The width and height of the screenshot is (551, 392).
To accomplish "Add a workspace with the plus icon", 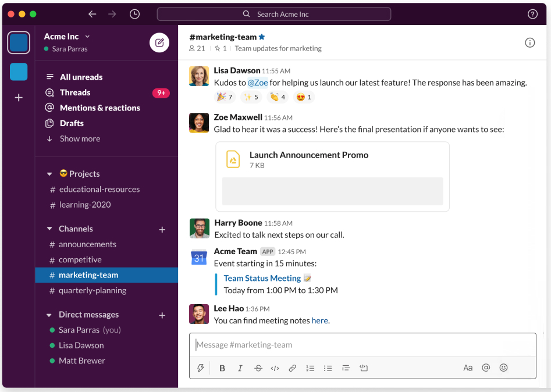I will coord(19,98).
